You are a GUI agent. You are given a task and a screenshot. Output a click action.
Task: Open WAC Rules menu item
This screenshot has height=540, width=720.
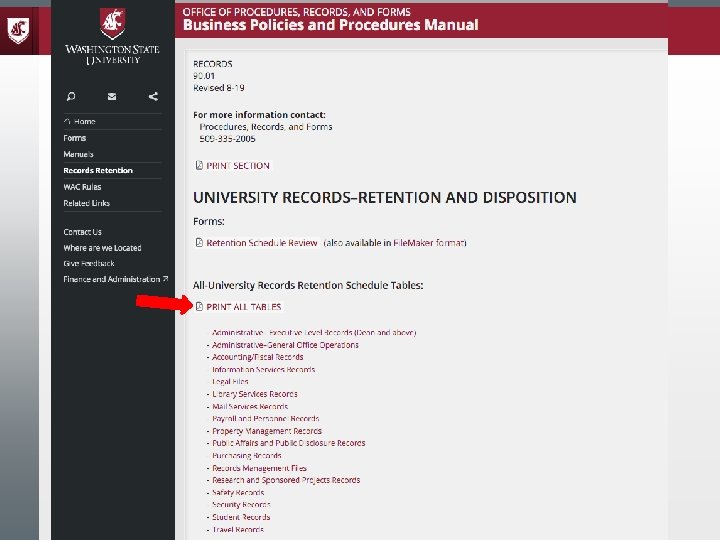pyautogui.click(x=82, y=187)
